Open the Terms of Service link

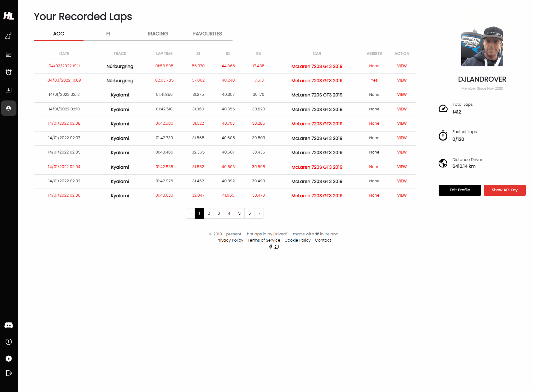point(264,240)
